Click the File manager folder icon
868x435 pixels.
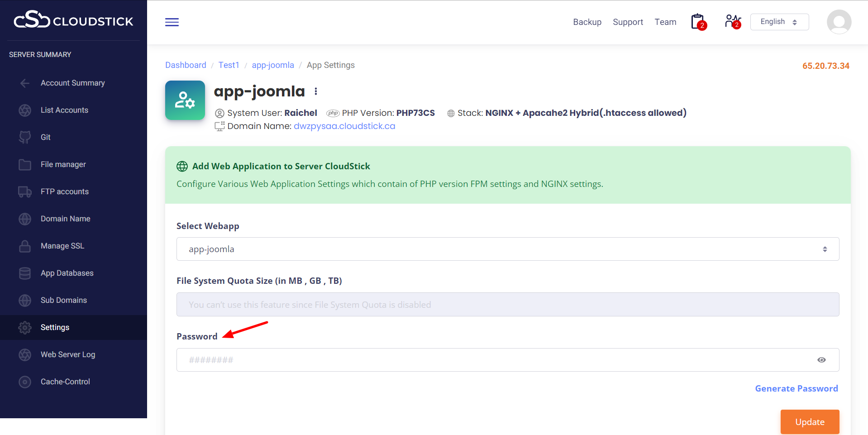[x=25, y=164]
